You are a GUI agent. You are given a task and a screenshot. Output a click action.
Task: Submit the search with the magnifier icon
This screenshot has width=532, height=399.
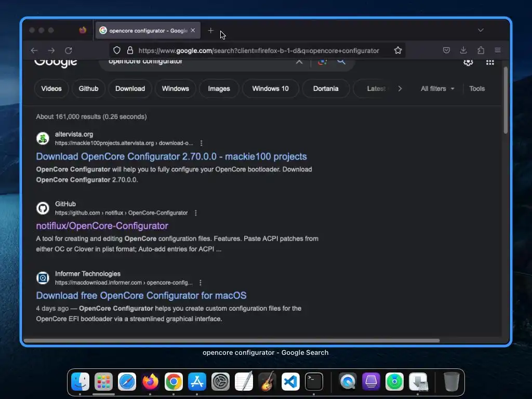[341, 62]
